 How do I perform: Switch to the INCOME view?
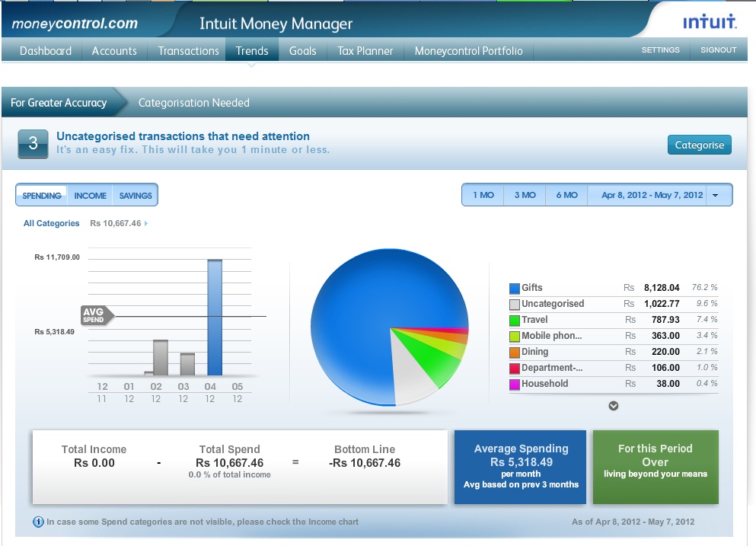click(x=90, y=196)
